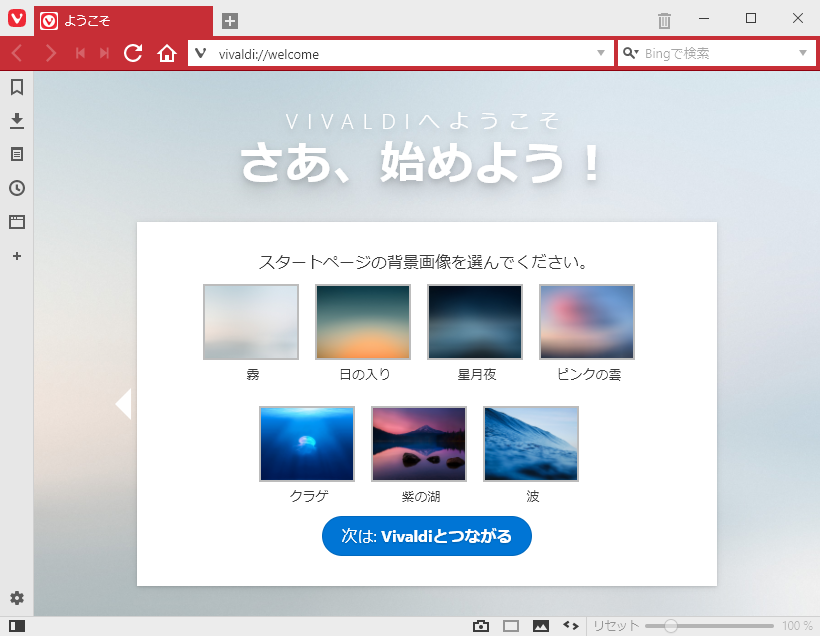Screen dimensions: 820x636
Task: Toggle image loading options icon
Action: pos(541,626)
